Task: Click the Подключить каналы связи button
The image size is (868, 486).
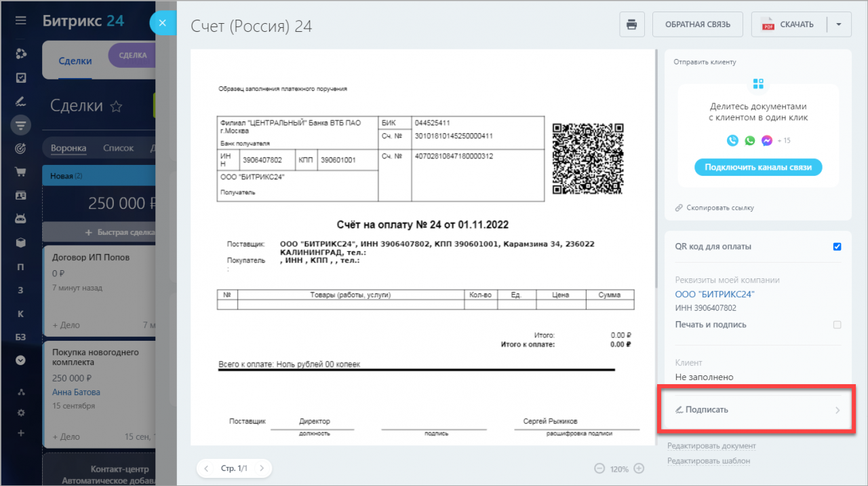Action: [758, 167]
